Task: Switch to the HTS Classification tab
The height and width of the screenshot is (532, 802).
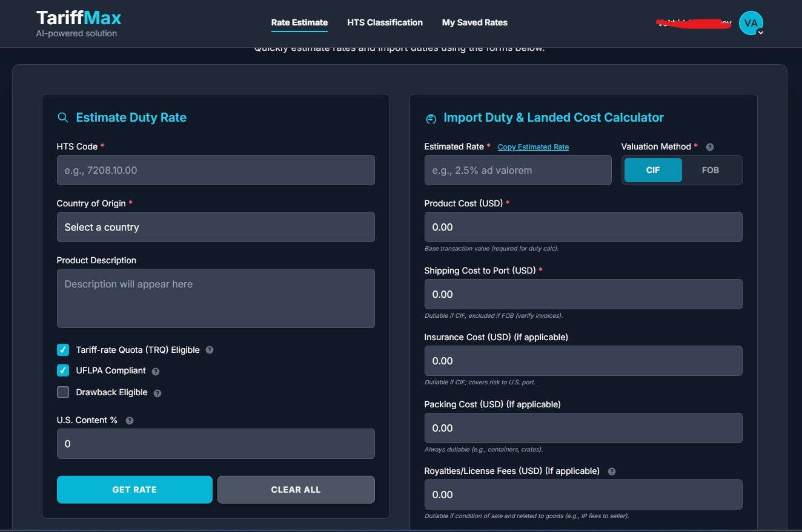Action: [x=385, y=22]
